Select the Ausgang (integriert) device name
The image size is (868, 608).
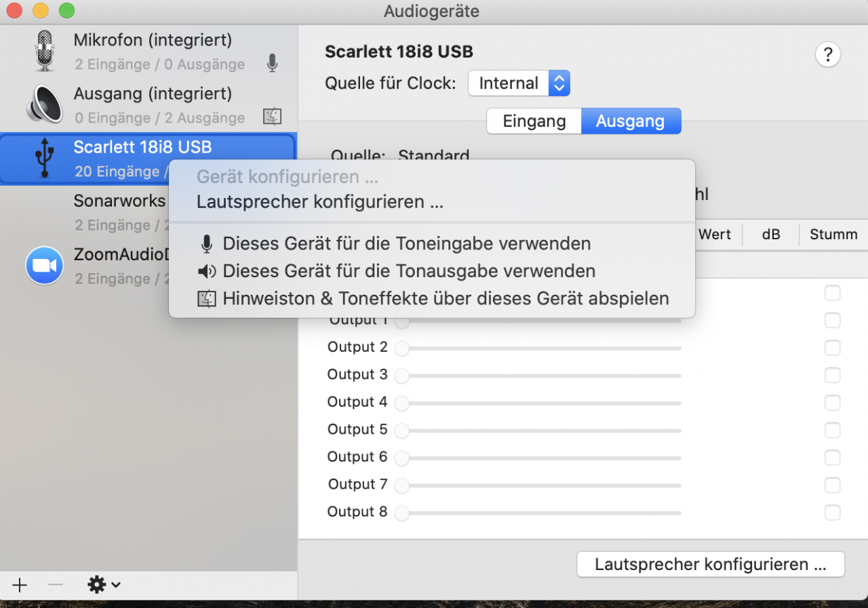tap(153, 94)
